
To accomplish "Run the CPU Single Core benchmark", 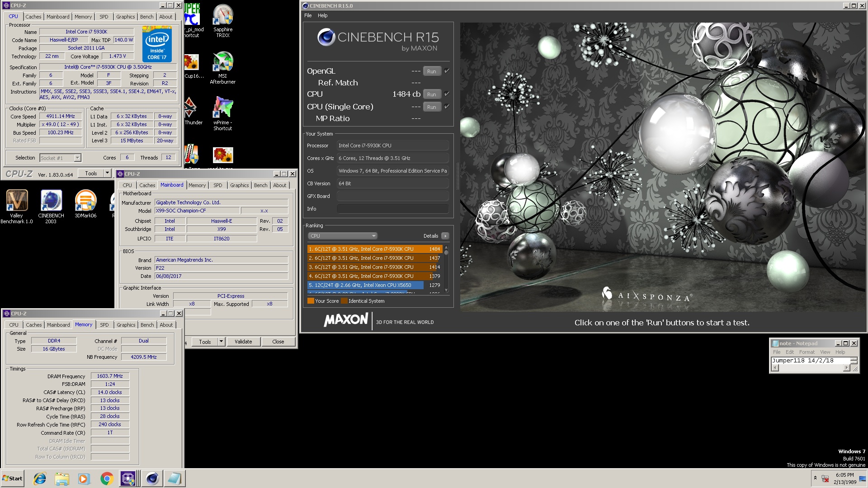I will (x=432, y=107).
